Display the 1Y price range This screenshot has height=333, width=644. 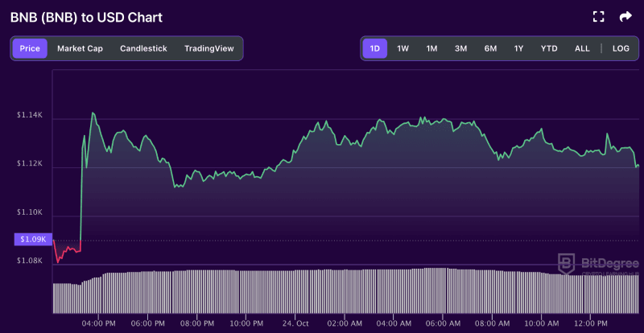click(518, 48)
